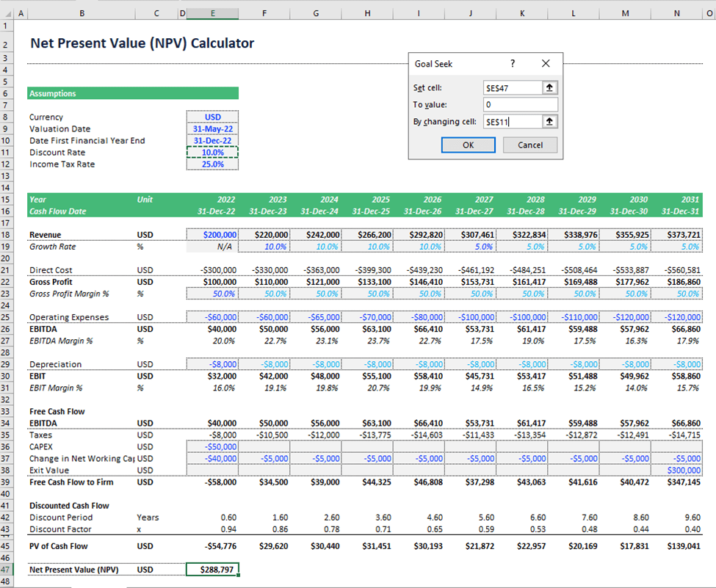716x588 pixels.
Task: Focus the By changing cell field
Action: click(513, 121)
